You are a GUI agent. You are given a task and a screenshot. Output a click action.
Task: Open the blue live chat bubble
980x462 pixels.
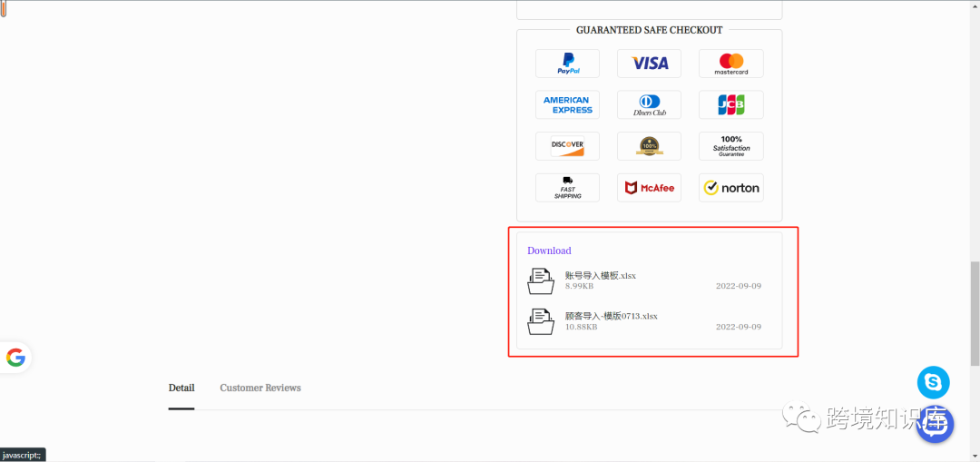(x=935, y=427)
